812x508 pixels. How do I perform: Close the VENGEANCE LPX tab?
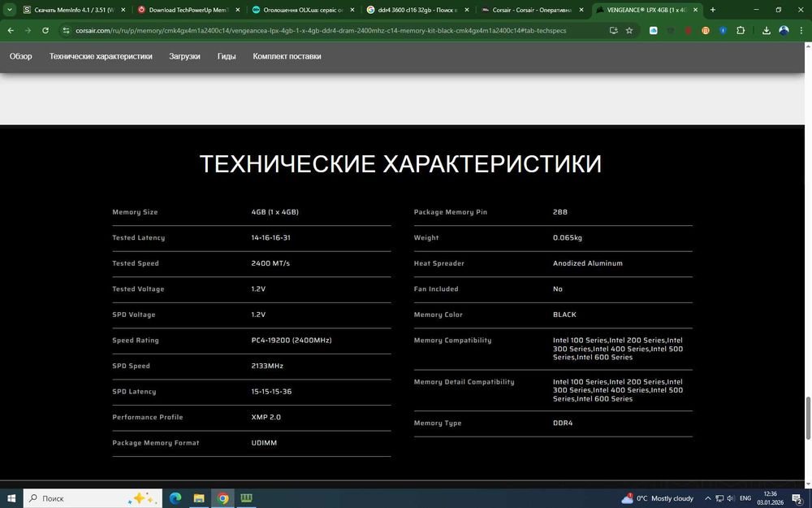coord(696,10)
